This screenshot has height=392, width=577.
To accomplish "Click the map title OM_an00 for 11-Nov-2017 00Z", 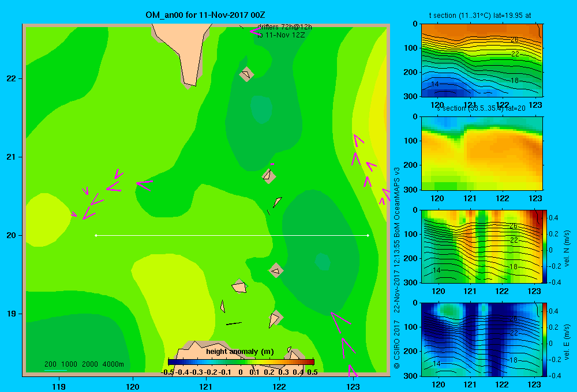I will [205, 15].
